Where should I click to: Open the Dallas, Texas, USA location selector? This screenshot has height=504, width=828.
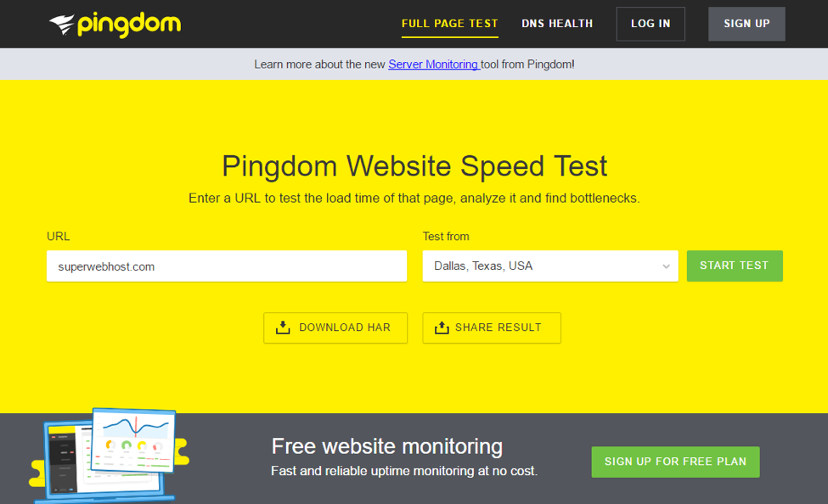point(550,266)
